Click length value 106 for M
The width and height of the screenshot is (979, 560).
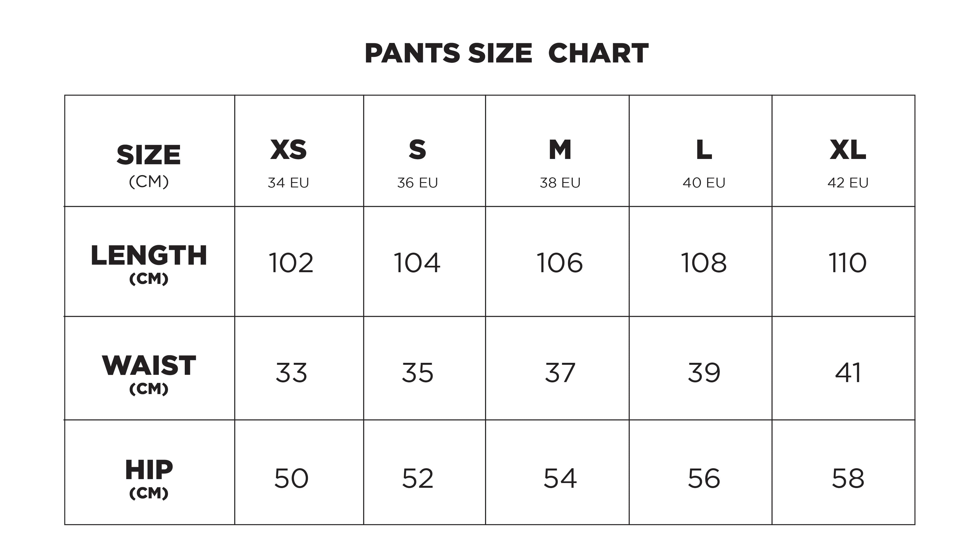[560, 263]
